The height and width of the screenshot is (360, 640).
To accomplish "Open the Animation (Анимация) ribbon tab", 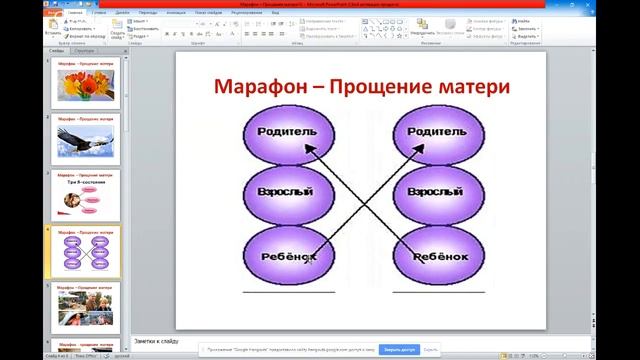I will (x=176, y=13).
